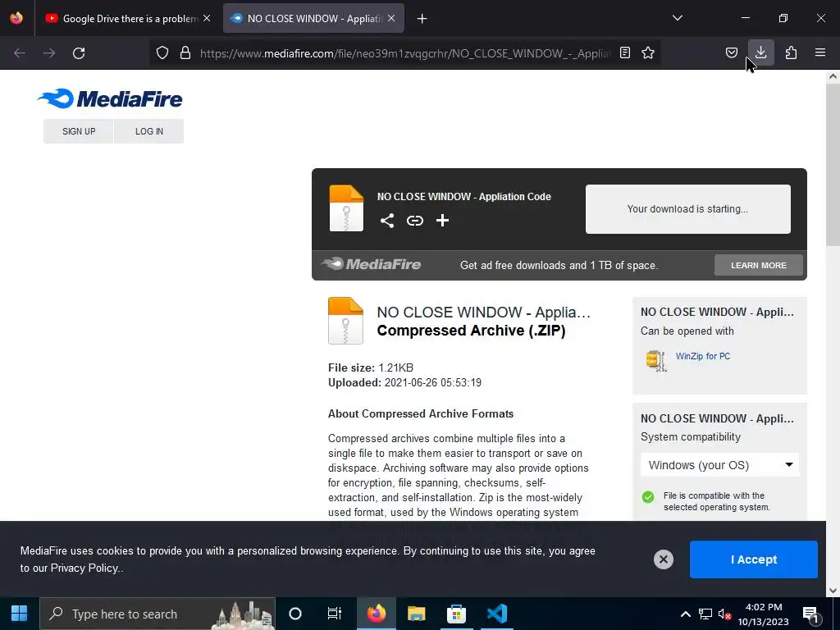Click the SIGN UP button
840x630 pixels.
79,131
